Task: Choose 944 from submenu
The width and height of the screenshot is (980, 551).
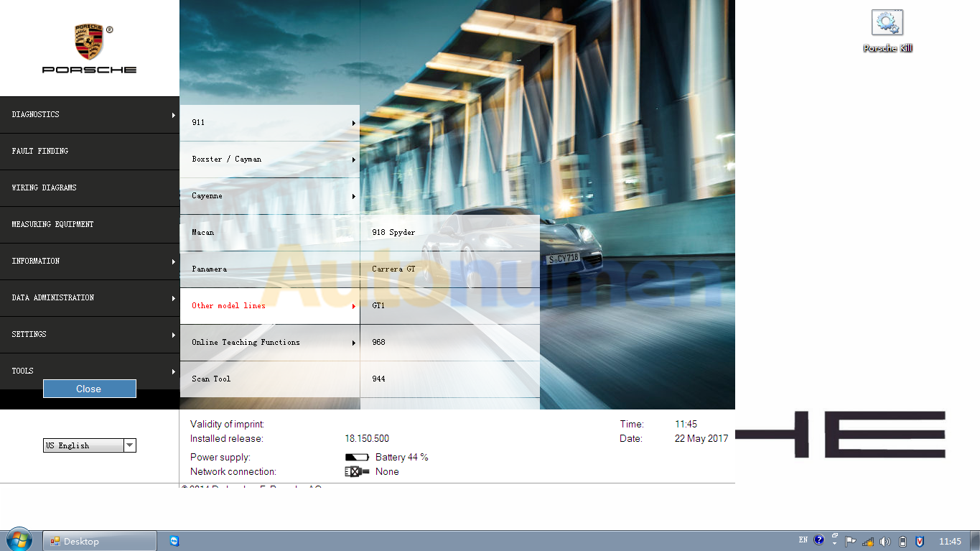Action: click(450, 379)
